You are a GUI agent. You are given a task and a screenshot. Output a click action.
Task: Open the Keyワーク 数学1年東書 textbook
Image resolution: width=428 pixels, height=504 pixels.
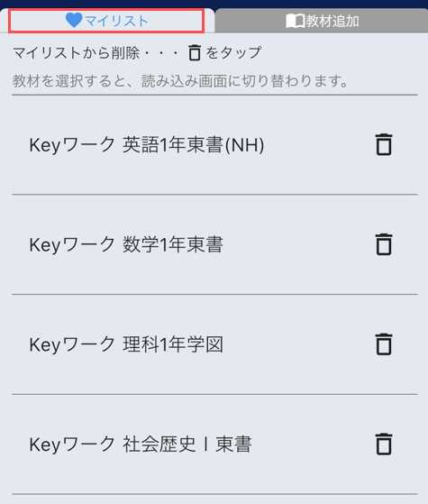click(214, 244)
